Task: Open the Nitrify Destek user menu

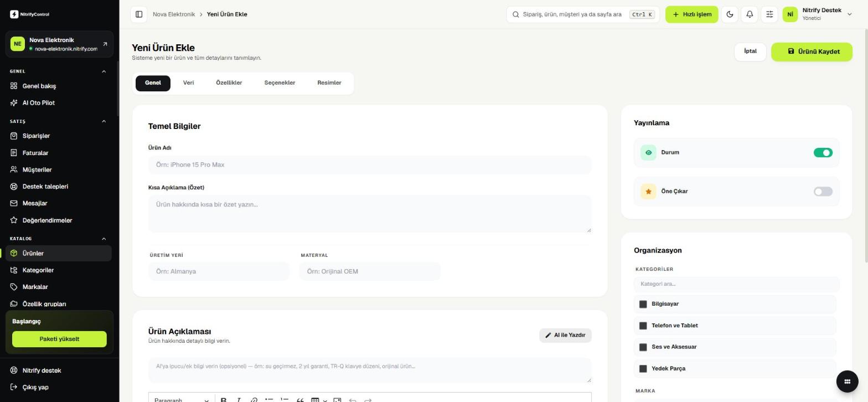Action: point(818,14)
